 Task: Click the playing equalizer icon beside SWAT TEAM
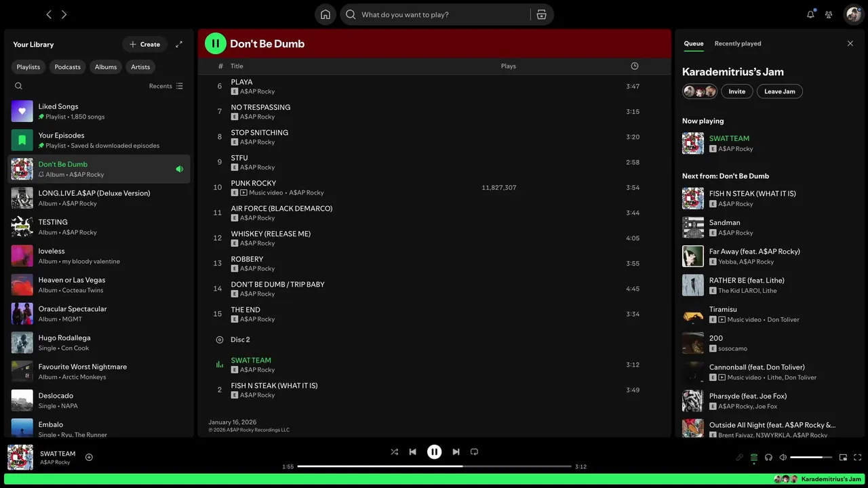click(220, 365)
